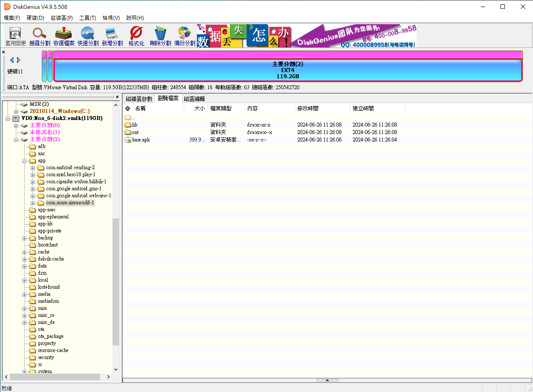The image size is (533, 392).
Task: Sort files by 修改時間 column header
Action: tap(308, 109)
